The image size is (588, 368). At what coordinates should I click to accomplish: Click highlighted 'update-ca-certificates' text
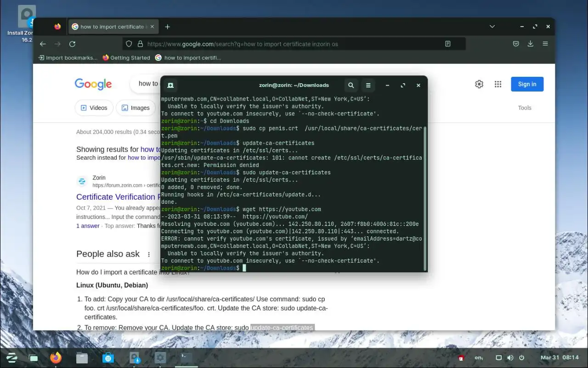click(x=282, y=328)
